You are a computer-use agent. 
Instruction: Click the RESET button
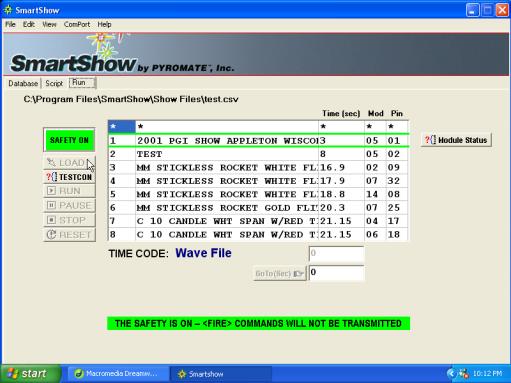point(69,235)
